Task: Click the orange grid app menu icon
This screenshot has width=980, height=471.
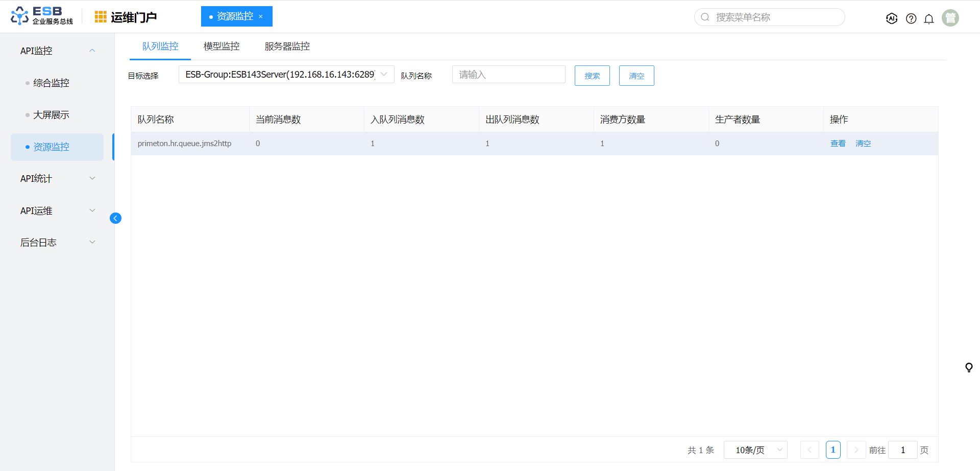Action: (101, 17)
